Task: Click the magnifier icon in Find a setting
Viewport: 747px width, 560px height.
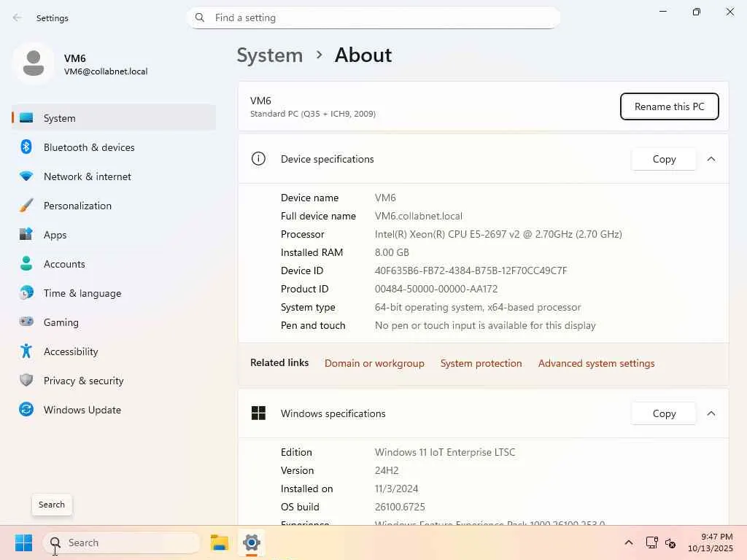Action: pyautogui.click(x=200, y=17)
